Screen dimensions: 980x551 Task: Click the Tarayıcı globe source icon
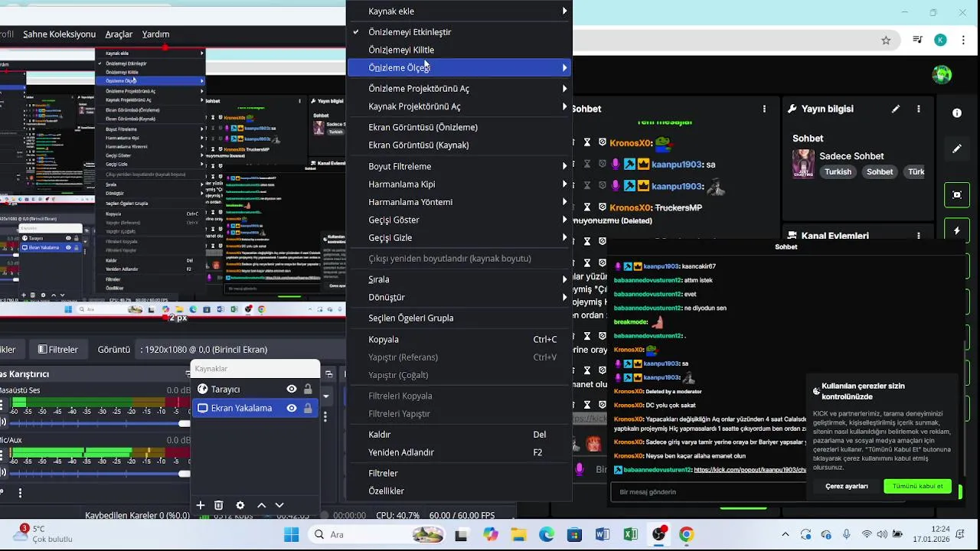tap(202, 390)
